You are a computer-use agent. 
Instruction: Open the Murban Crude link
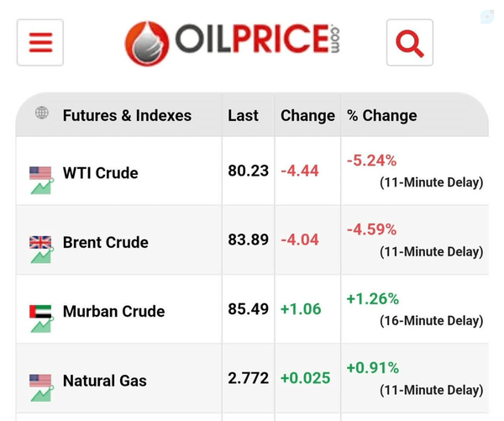(x=113, y=311)
